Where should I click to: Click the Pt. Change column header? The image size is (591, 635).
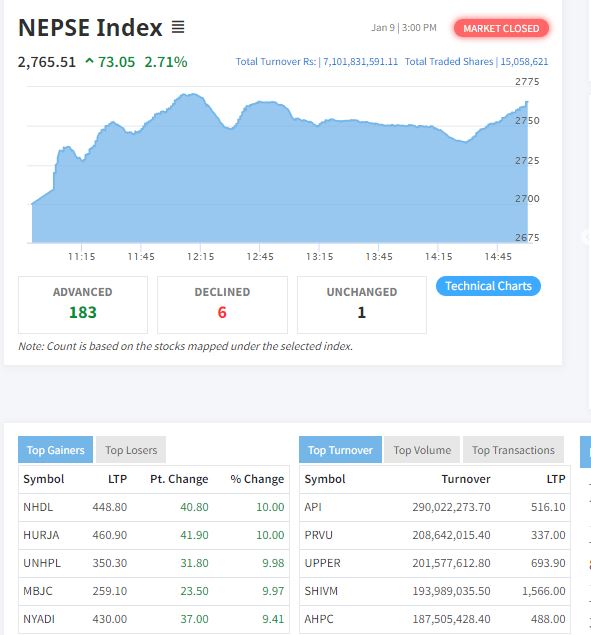pos(179,479)
